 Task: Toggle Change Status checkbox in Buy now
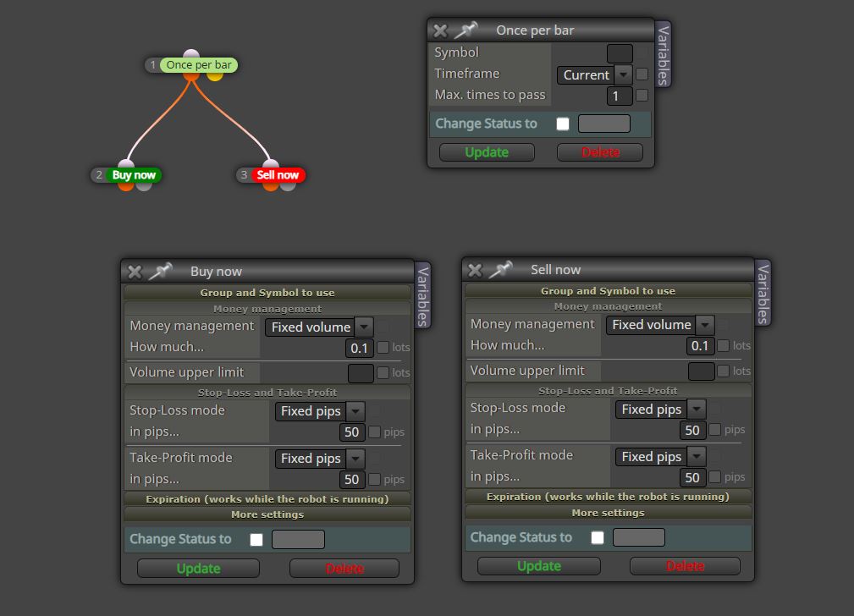[256, 539]
